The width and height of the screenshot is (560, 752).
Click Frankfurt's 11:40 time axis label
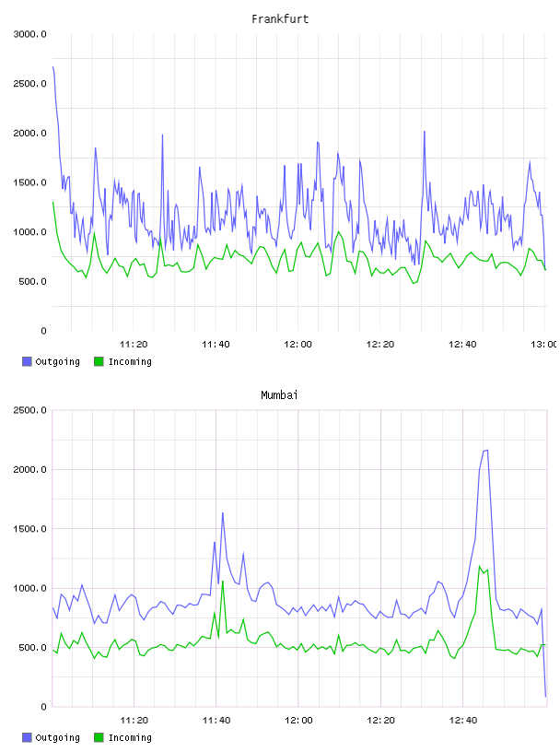tap(216, 345)
